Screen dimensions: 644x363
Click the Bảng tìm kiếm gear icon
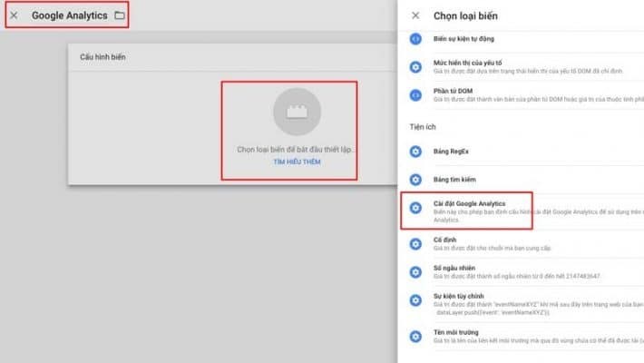(415, 180)
